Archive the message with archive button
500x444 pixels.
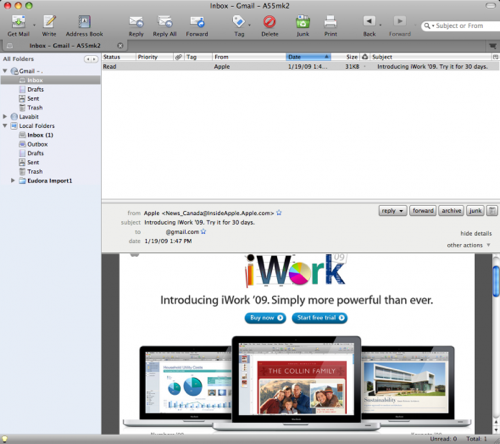(x=451, y=211)
